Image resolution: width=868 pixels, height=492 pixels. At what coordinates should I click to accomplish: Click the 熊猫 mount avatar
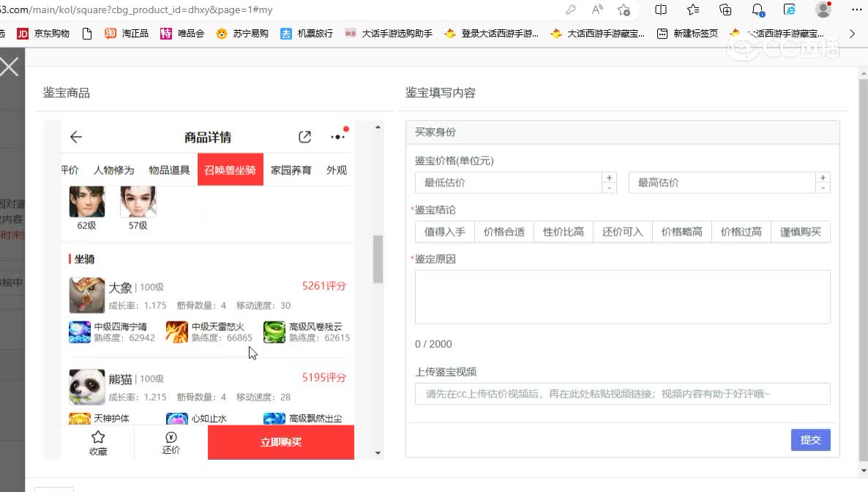tap(87, 387)
